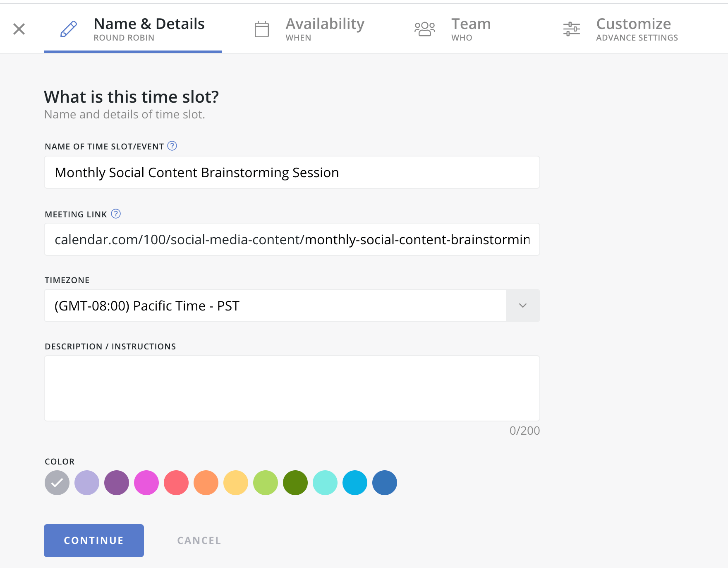Select the orange color swatch
The height and width of the screenshot is (568, 728).
(x=206, y=483)
